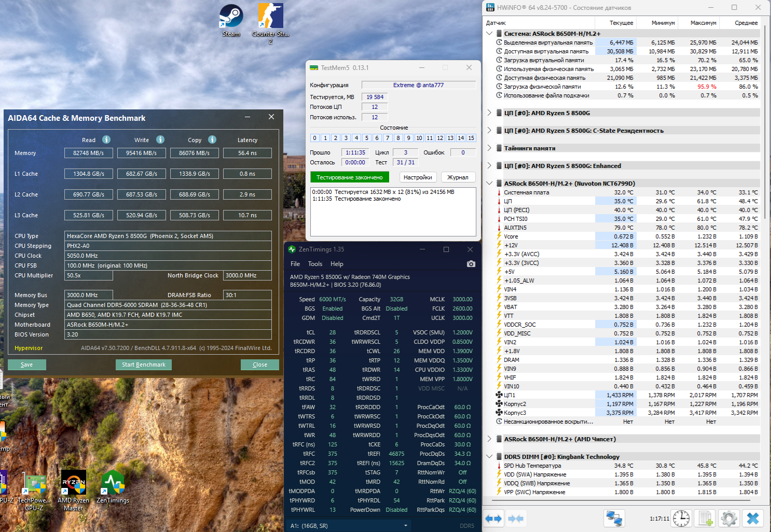Click the Start Benchmark button
The image size is (771, 532).
click(x=144, y=365)
